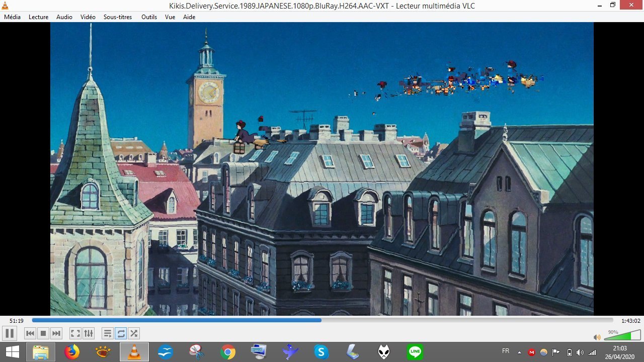Click the total duration label 1:43:02
The image size is (644, 362).
click(630, 321)
